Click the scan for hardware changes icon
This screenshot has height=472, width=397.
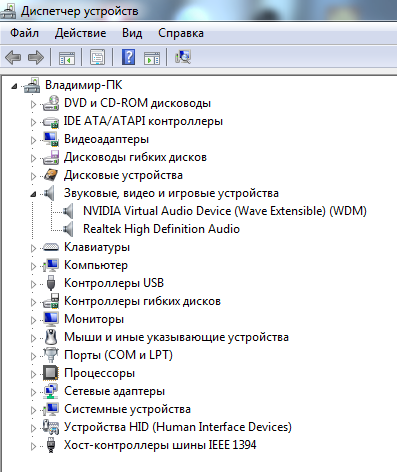click(183, 57)
